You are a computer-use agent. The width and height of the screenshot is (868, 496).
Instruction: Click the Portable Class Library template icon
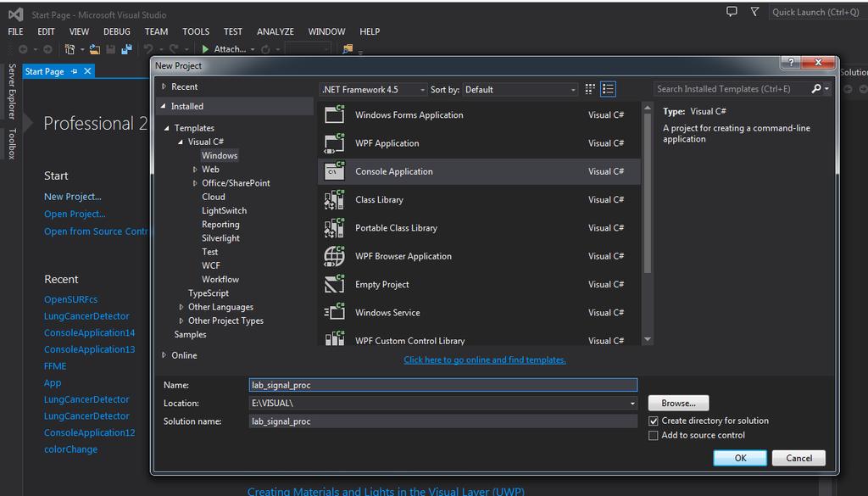tap(334, 227)
